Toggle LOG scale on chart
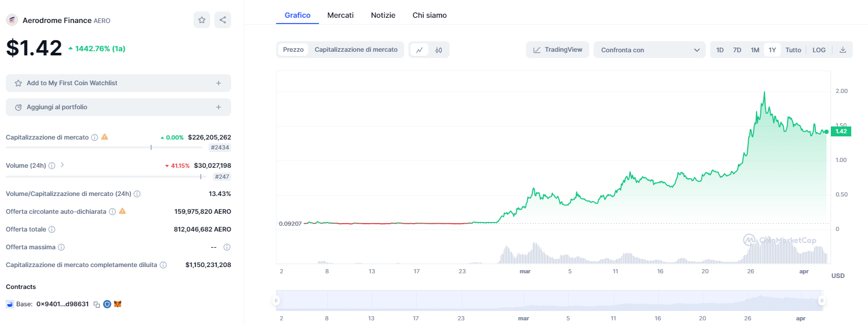Image resolution: width=868 pixels, height=324 pixels. 819,50
